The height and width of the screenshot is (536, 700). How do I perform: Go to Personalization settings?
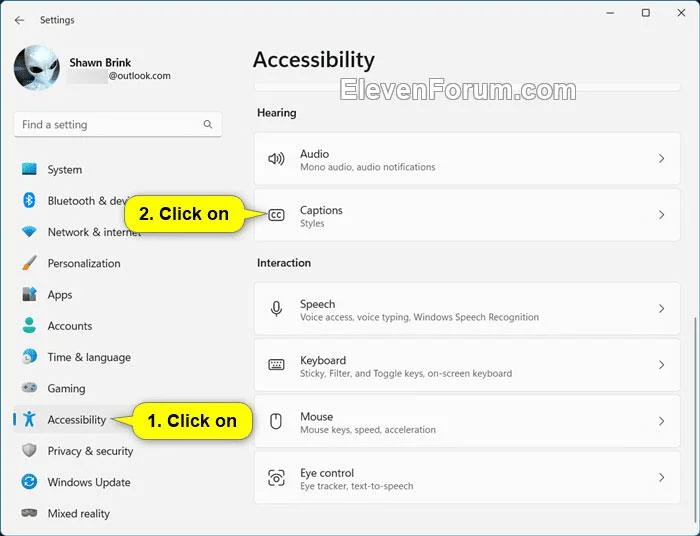(84, 263)
